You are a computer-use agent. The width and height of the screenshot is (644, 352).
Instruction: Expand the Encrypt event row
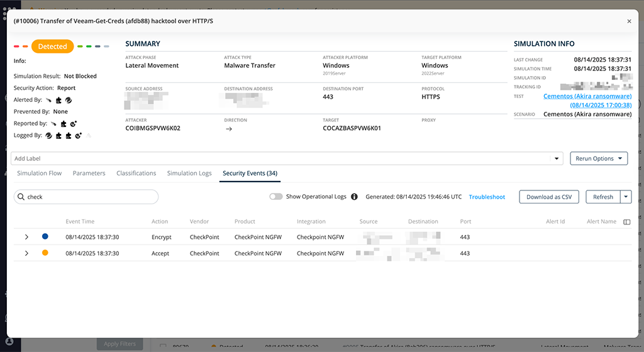[x=26, y=237]
